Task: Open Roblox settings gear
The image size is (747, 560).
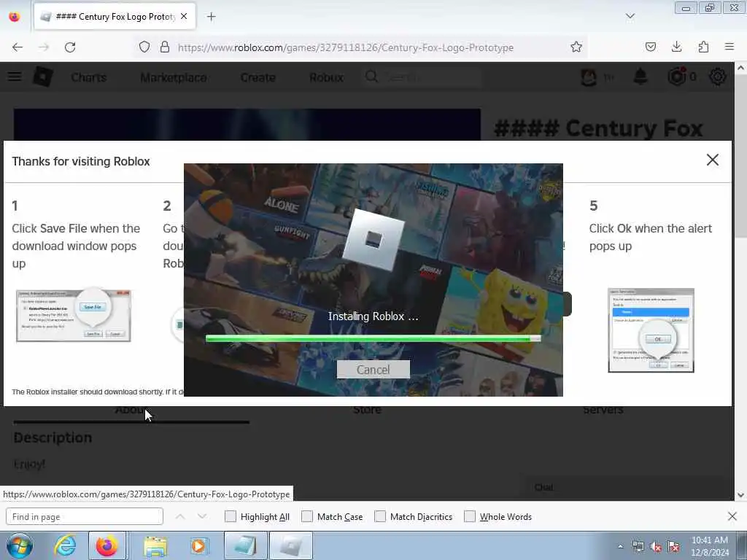Action: [718, 77]
